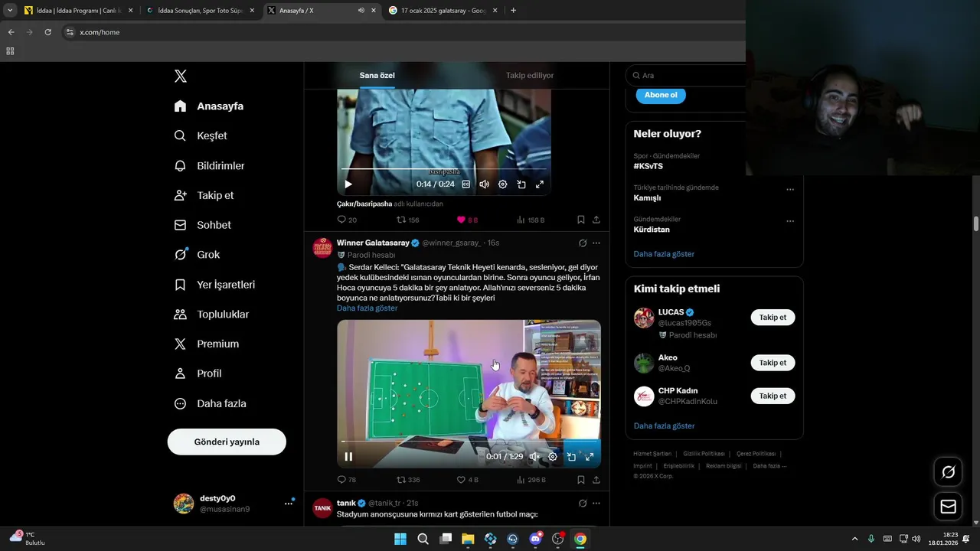Seek on basripasha video progress bar
Viewport: 980px width, 551px height.
coord(443,169)
